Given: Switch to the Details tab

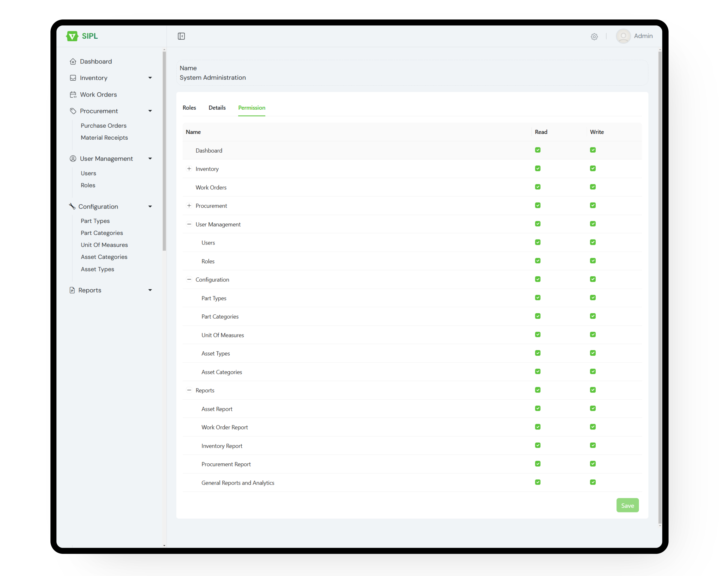Looking at the screenshot, I should (x=217, y=108).
